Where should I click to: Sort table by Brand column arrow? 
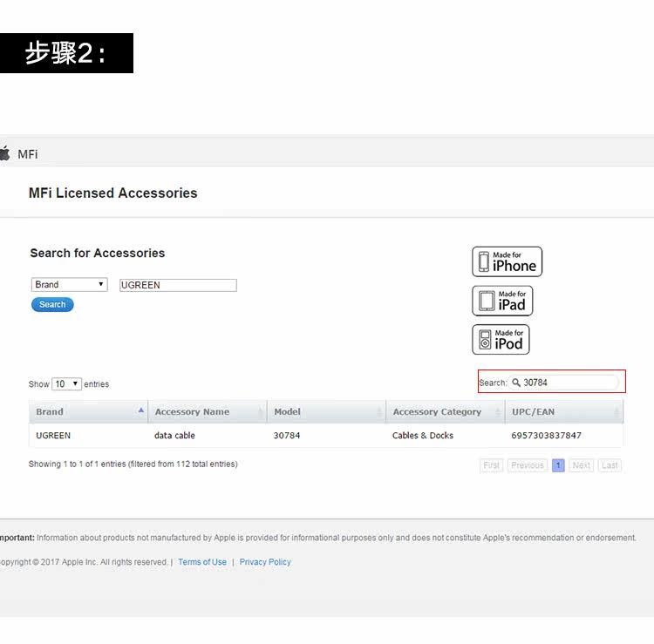click(141, 410)
